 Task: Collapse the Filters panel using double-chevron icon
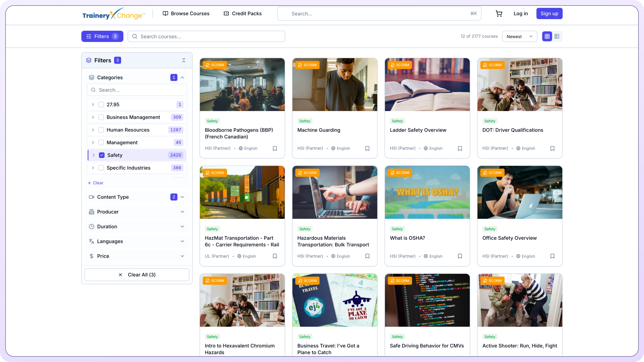click(184, 60)
